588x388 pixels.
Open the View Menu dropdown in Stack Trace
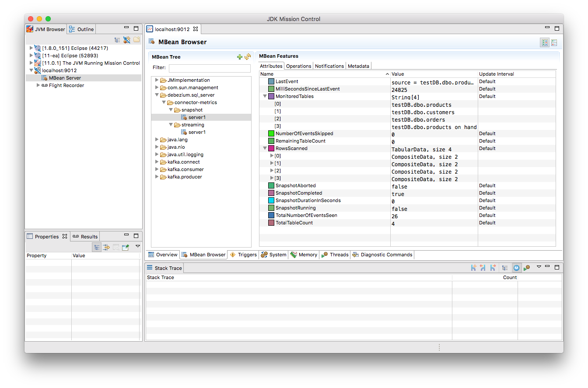coord(539,267)
